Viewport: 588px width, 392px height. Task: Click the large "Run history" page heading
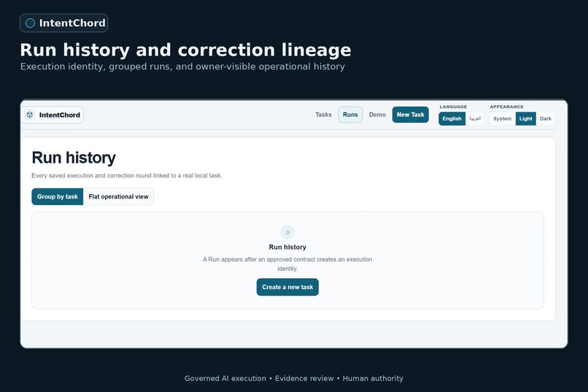tap(74, 158)
